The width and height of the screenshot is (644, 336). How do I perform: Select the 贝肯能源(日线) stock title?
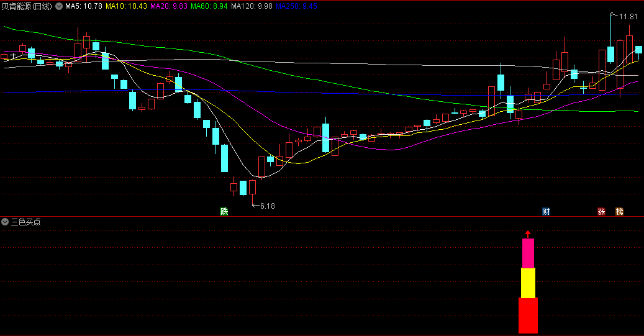pyautogui.click(x=27, y=6)
